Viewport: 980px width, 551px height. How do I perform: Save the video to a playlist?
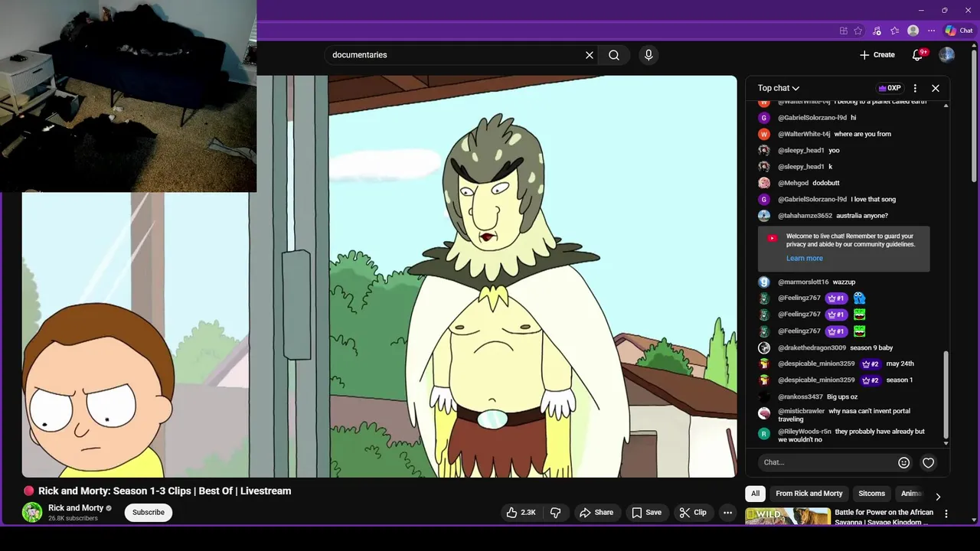646,513
